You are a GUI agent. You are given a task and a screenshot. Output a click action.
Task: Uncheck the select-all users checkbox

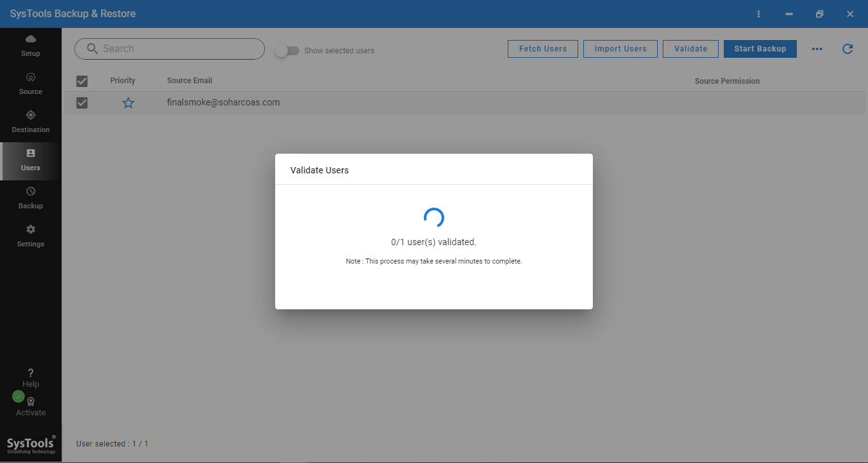(82, 81)
